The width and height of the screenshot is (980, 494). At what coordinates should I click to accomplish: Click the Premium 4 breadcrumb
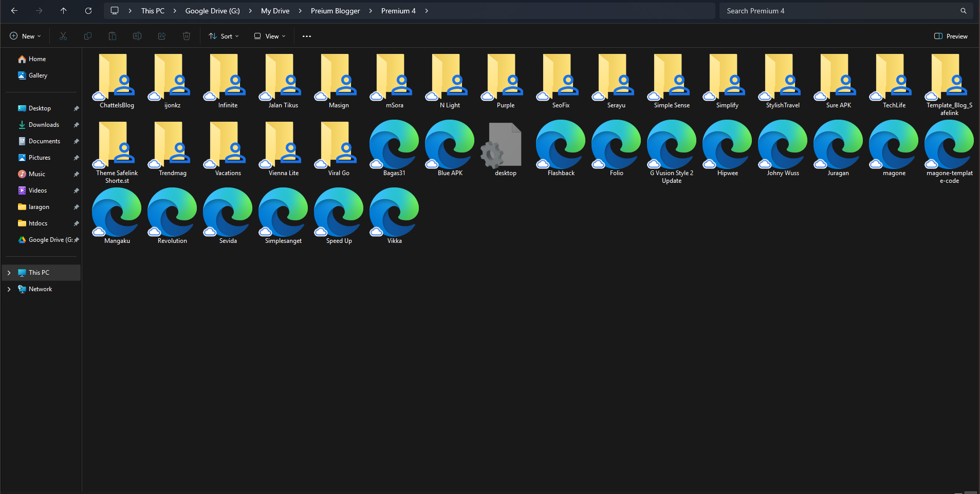[x=398, y=11]
